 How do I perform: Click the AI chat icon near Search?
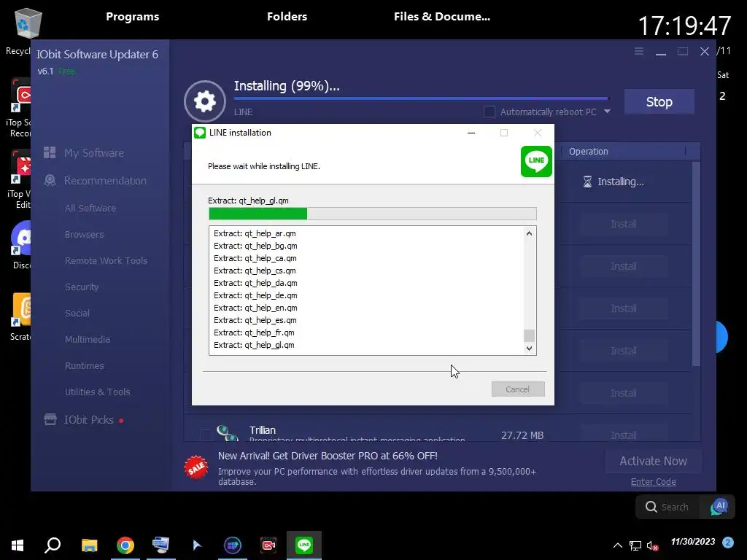[719, 507]
